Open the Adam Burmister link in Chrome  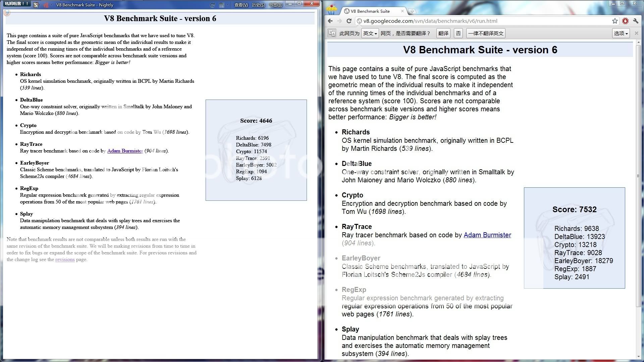[x=487, y=235]
